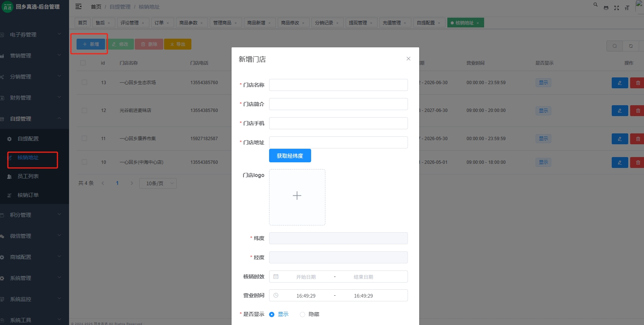Click the font size icon in header
Viewport: 644px width, 325px height.
click(627, 8)
